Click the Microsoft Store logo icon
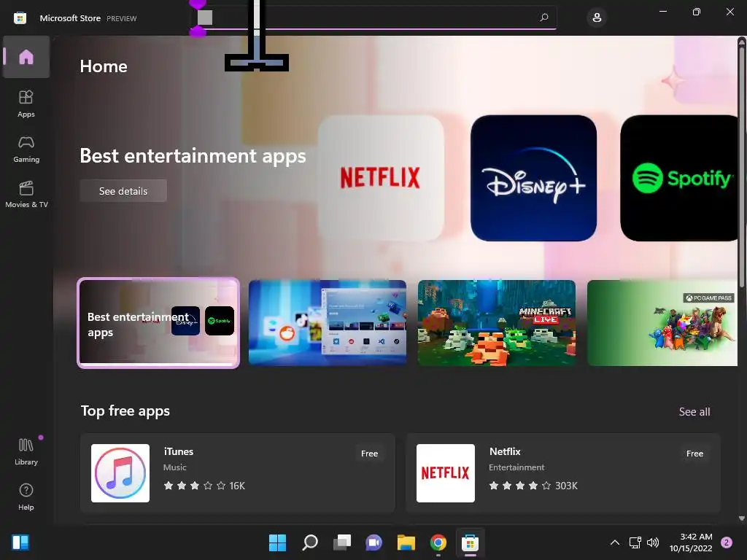 pos(20,18)
